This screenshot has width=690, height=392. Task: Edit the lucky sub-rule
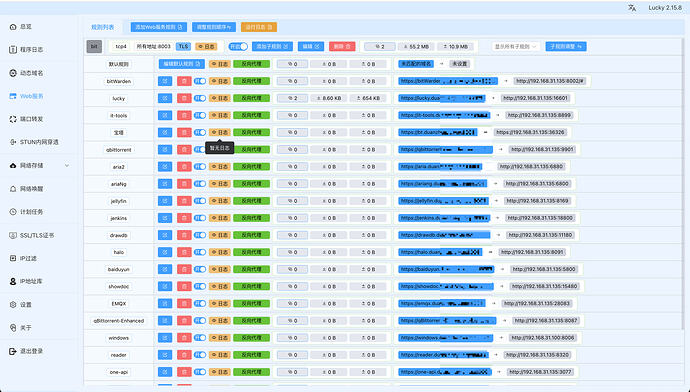(x=165, y=99)
